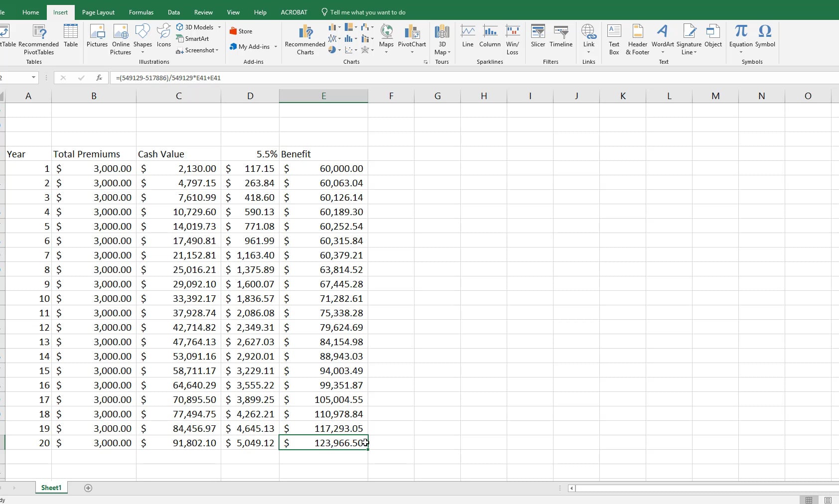
Task: Insert an Object
Action: (713, 36)
